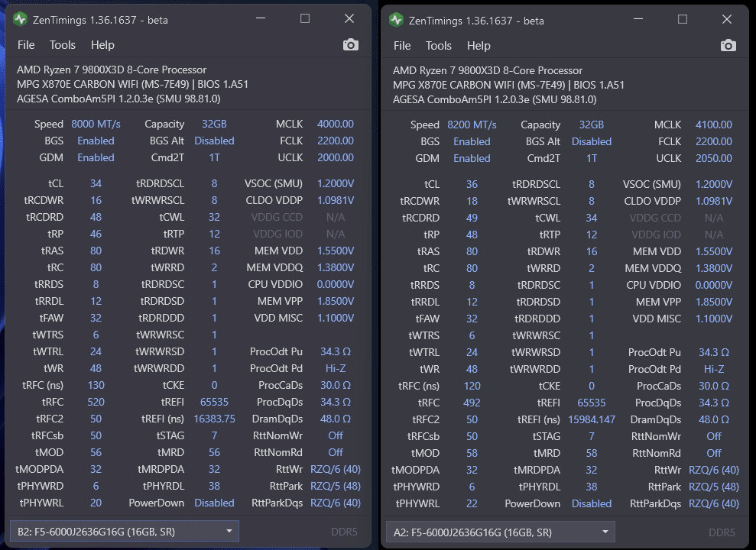Close the left ZenTimings window

(x=349, y=19)
